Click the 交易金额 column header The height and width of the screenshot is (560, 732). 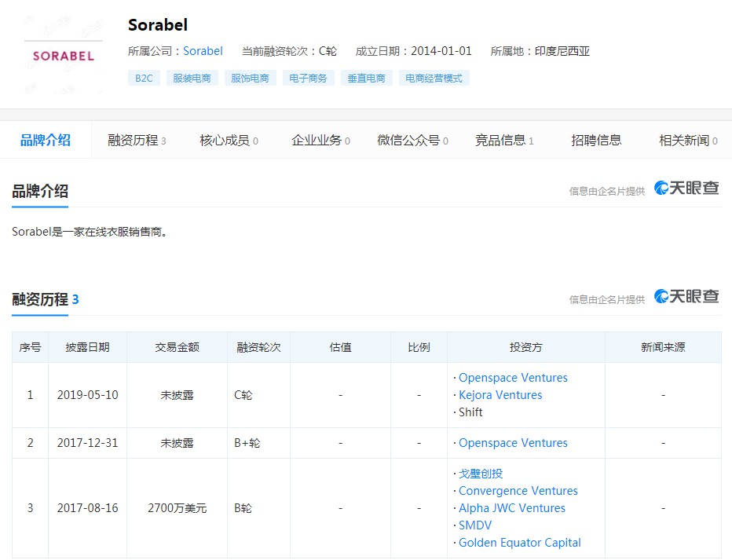(x=177, y=347)
